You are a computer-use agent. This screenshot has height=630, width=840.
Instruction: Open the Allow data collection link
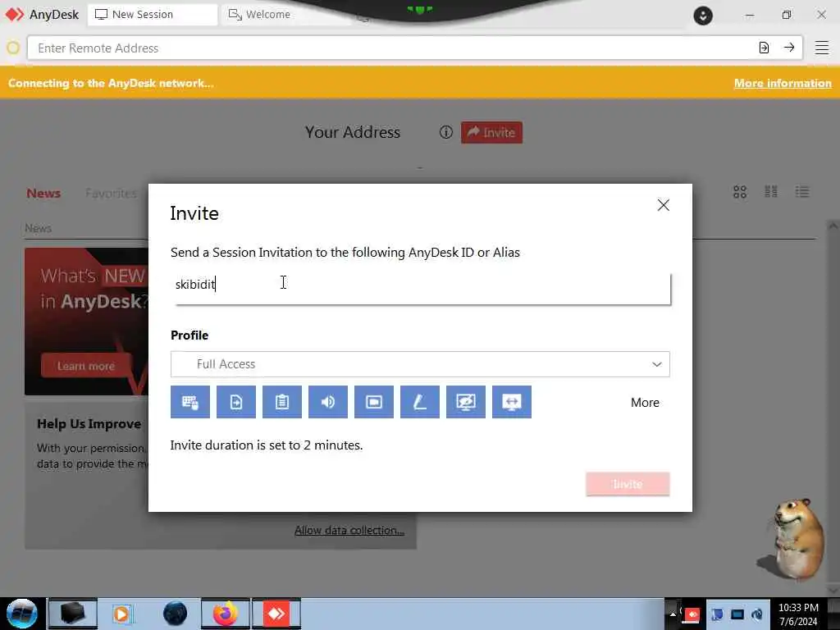pyautogui.click(x=349, y=531)
